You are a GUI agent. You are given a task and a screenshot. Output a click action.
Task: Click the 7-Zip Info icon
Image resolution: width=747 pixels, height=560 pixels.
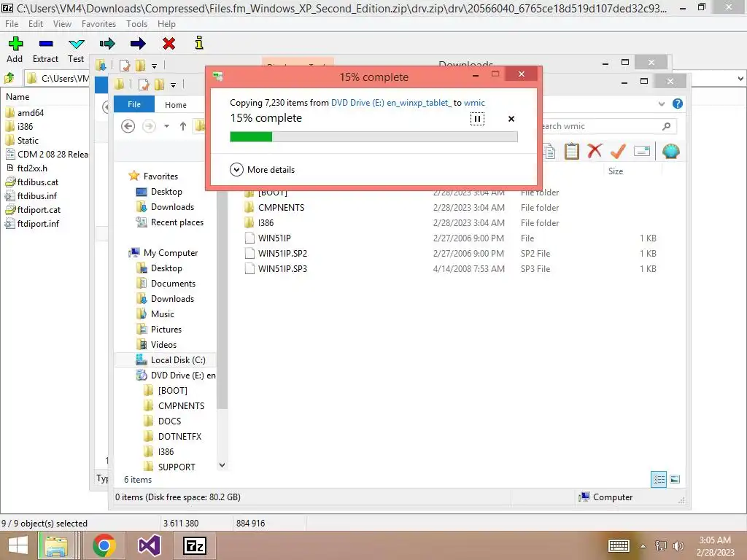click(199, 43)
